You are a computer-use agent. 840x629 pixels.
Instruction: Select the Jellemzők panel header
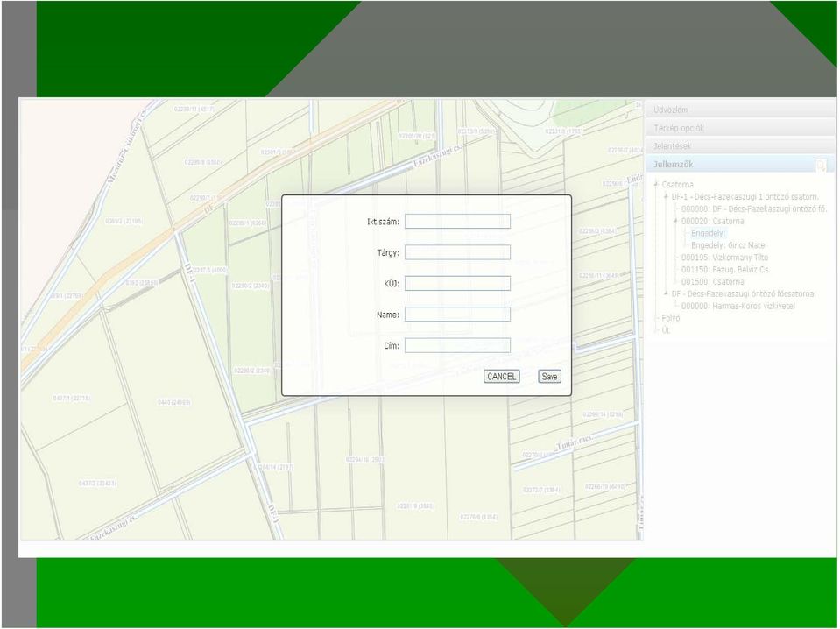pos(740,165)
